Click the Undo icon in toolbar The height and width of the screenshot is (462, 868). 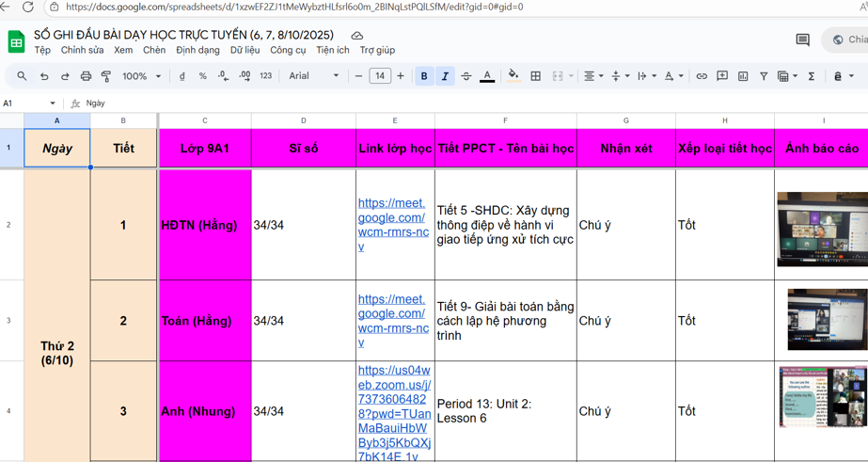point(44,76)
